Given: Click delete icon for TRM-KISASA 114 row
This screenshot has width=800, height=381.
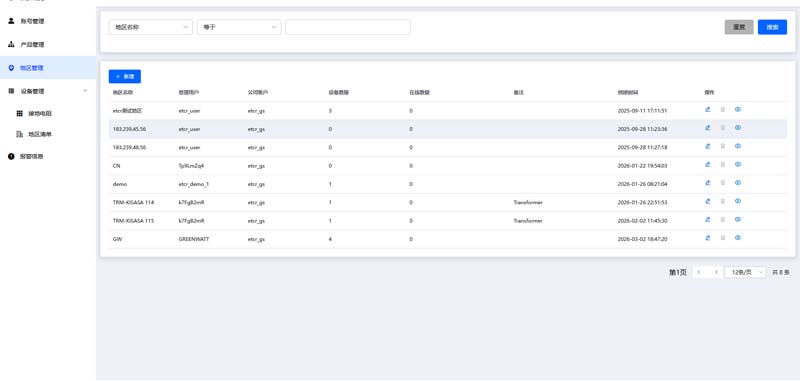Looking at the screenshot, I should [722, 201].
